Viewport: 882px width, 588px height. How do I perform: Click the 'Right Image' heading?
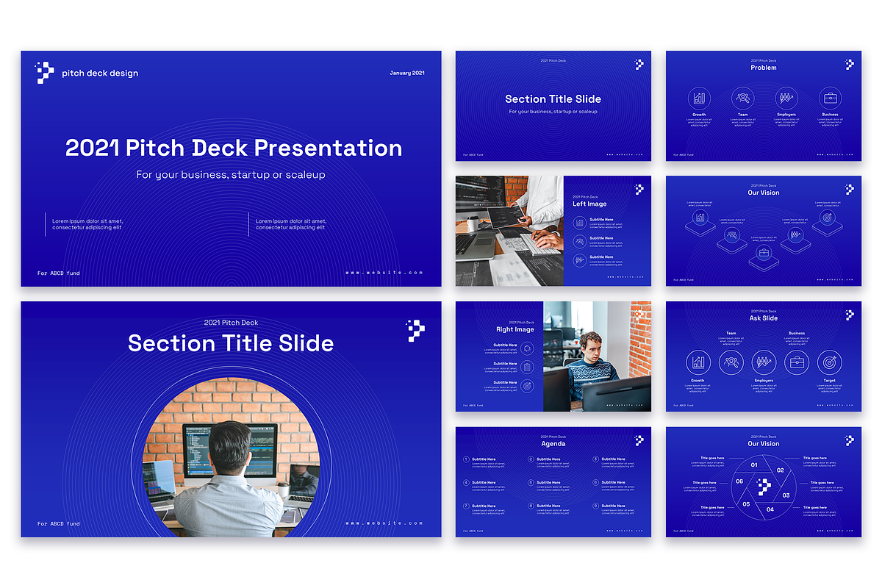515,329
